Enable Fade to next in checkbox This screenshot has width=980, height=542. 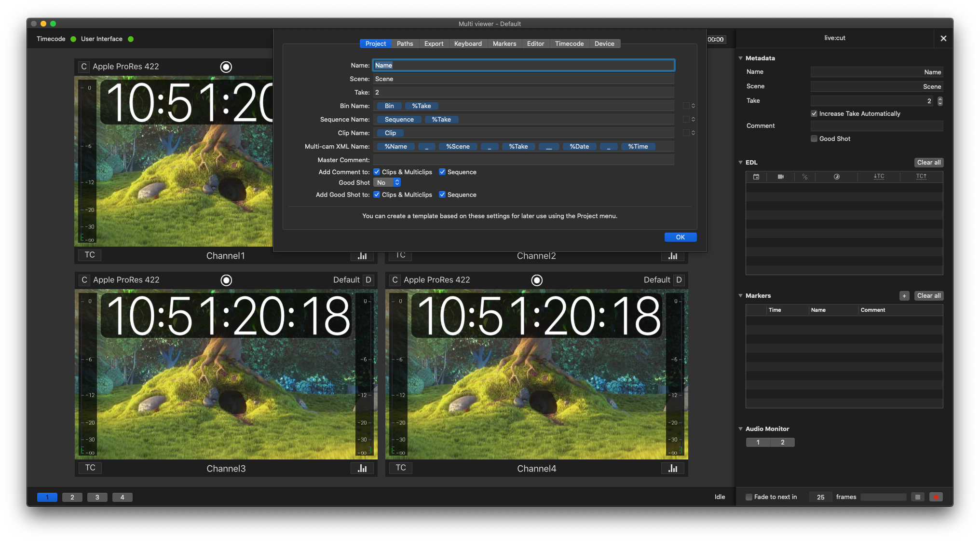pyautogui.click(x=749, y=497)
